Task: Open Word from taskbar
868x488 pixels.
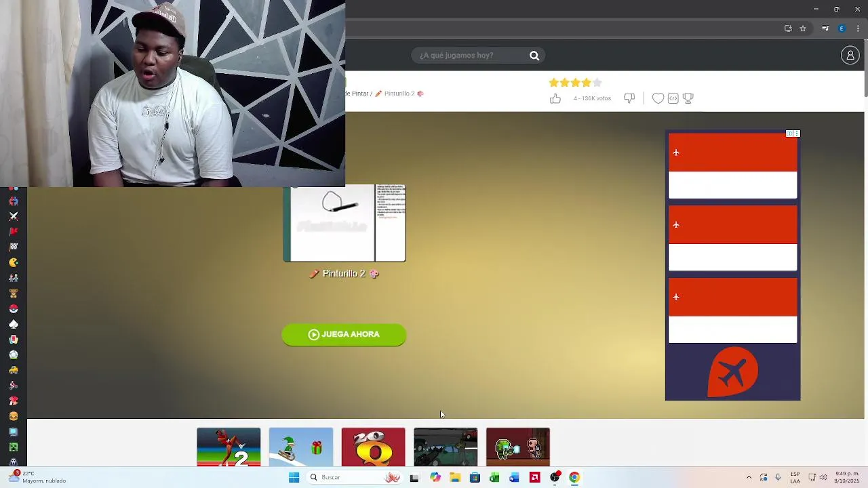Action: pos(514,477)
